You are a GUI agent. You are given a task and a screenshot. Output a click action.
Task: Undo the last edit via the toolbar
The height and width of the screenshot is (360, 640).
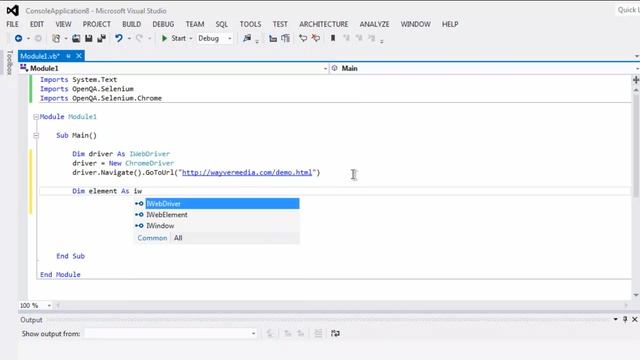pos(119,38)
